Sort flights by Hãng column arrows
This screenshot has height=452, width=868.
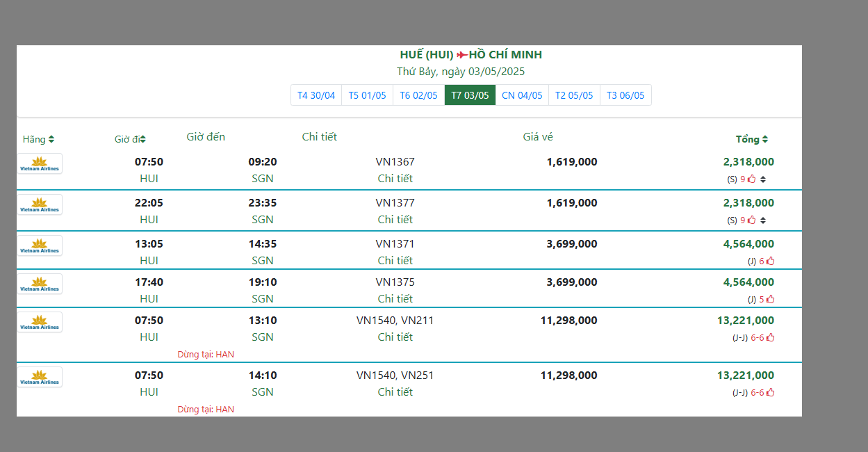coord(51,140)
